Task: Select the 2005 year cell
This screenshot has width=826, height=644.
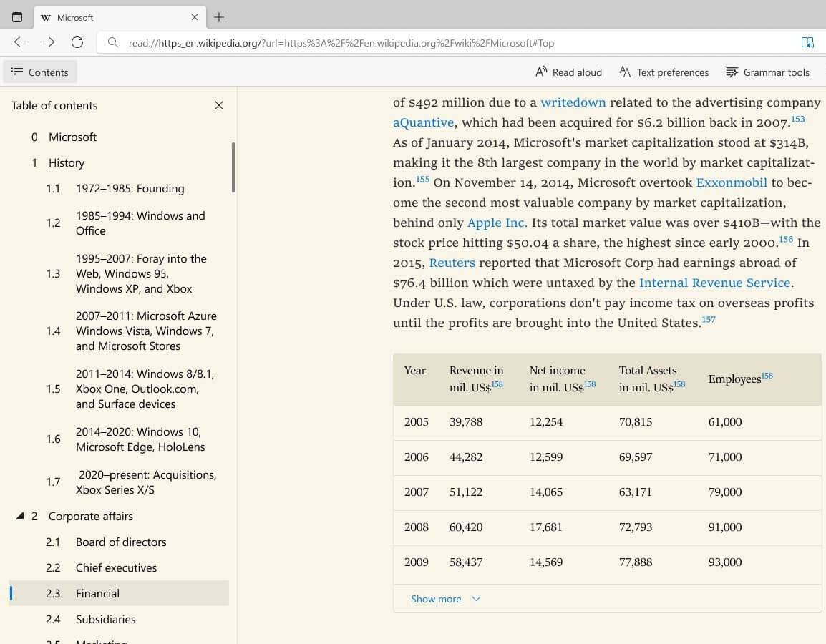Action: point(416,421)
